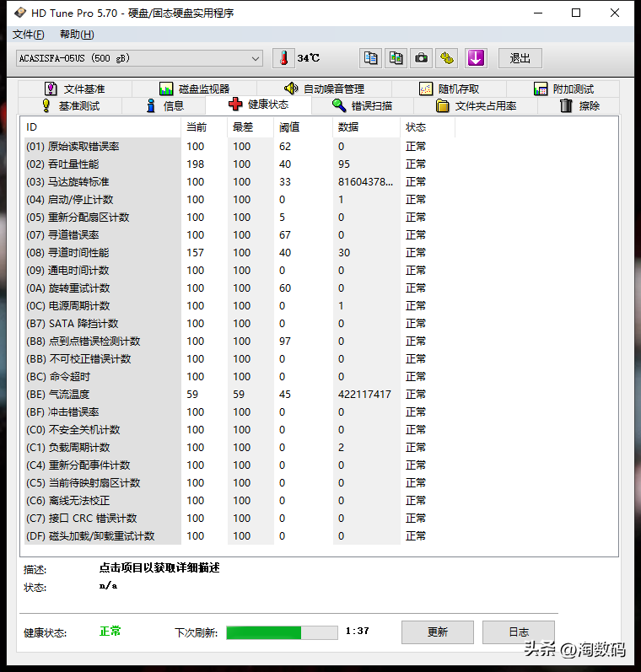Viewport: 641px width, 672px height.
Task: Switch to the 信息 tab
Action: tap(164, 105)
